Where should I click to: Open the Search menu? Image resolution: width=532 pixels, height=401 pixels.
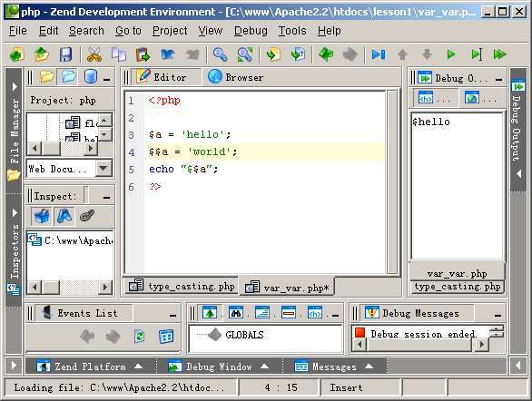[86, 31]
